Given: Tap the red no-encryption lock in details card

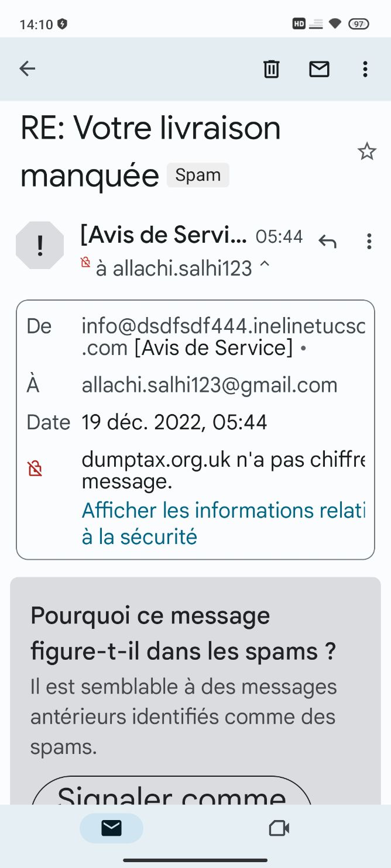Looking at the screenshot, I should [35, 468].
